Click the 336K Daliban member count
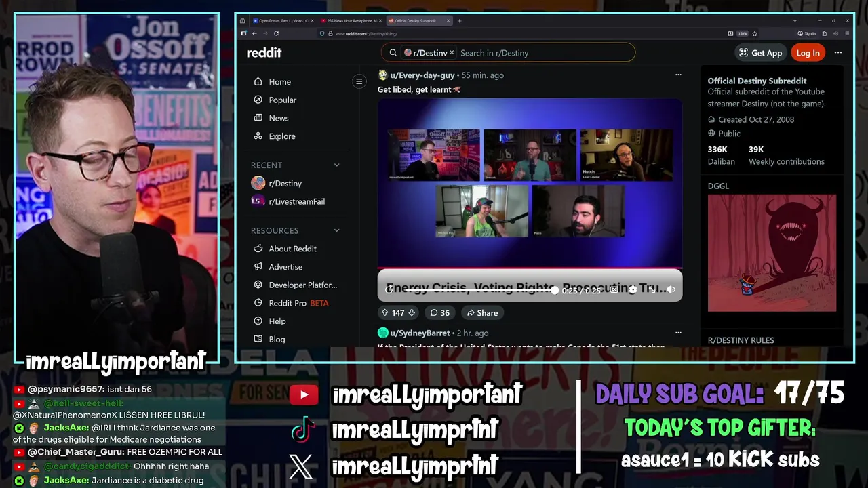Screen dimensions: 868x488 point(722,155)
